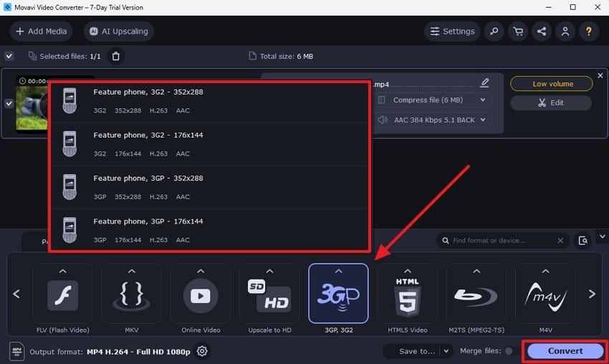Open AI Upscaling
Screen dimensions: 609x364
tap(118, 31)
